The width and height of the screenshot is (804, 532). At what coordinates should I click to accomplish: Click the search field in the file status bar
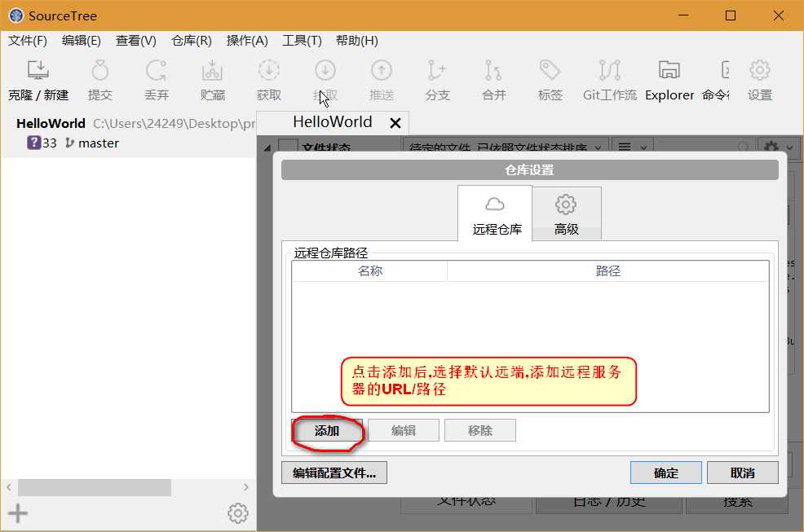tap(704, 147)
